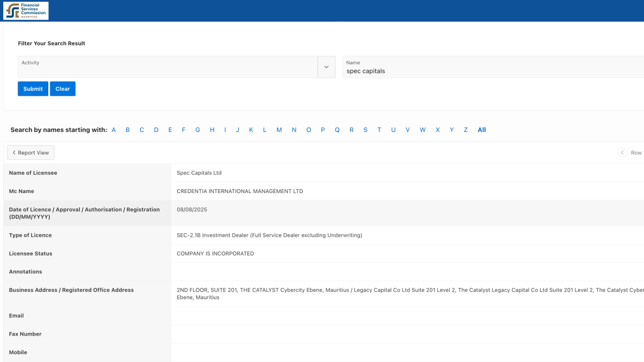
Task: Click the Fax Number label
Action: click(25, 334)
